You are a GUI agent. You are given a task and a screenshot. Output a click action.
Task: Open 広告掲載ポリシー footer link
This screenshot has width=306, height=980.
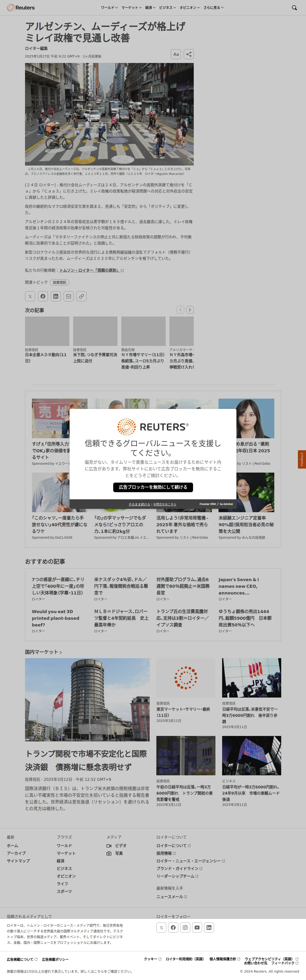click(x=55, y=959)
